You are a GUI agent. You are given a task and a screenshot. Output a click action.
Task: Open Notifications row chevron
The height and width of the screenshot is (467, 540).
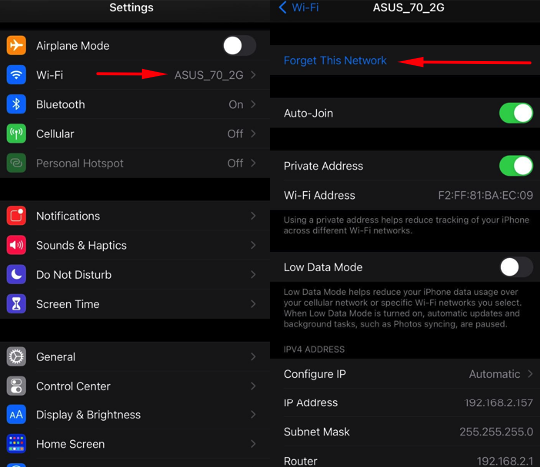click(253, 216)
